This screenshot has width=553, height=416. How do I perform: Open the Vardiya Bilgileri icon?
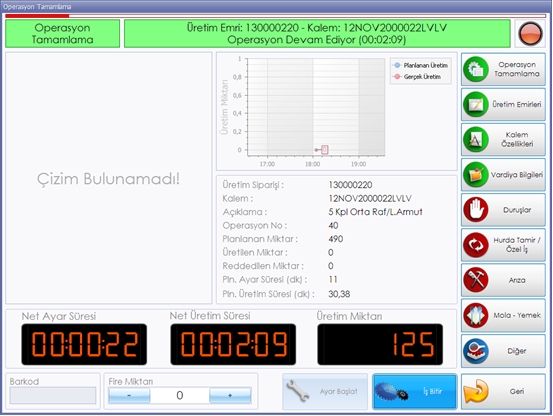476,175
